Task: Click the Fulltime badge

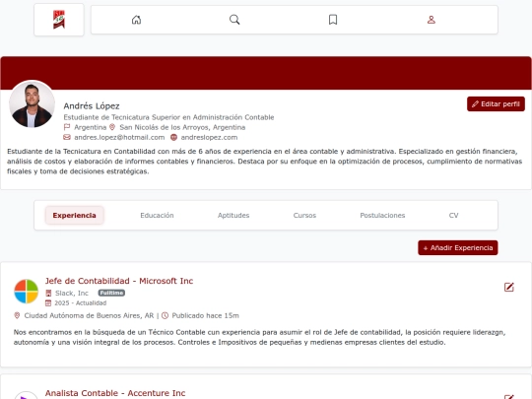Action: coord(111,293)
